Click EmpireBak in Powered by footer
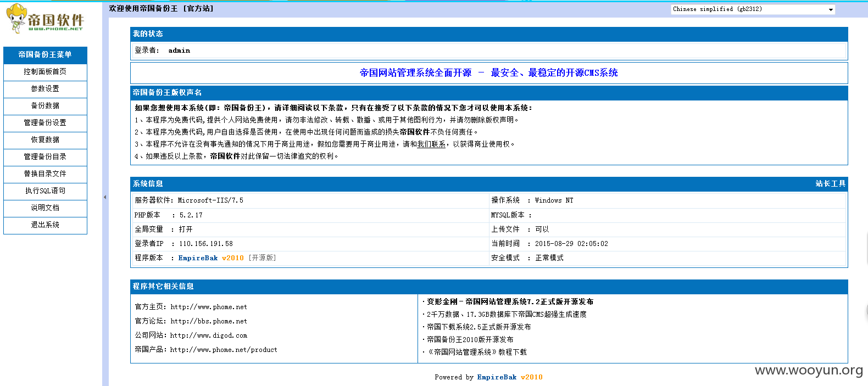Screen dimensions: 868x386 [x=497, y=378]
